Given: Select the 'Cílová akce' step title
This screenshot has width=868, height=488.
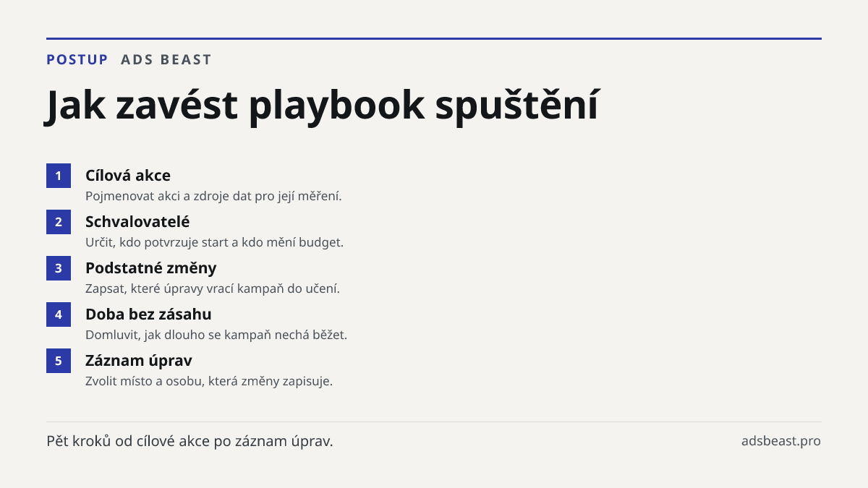Looking at the screenshot, I should click(x=128, y=176).
